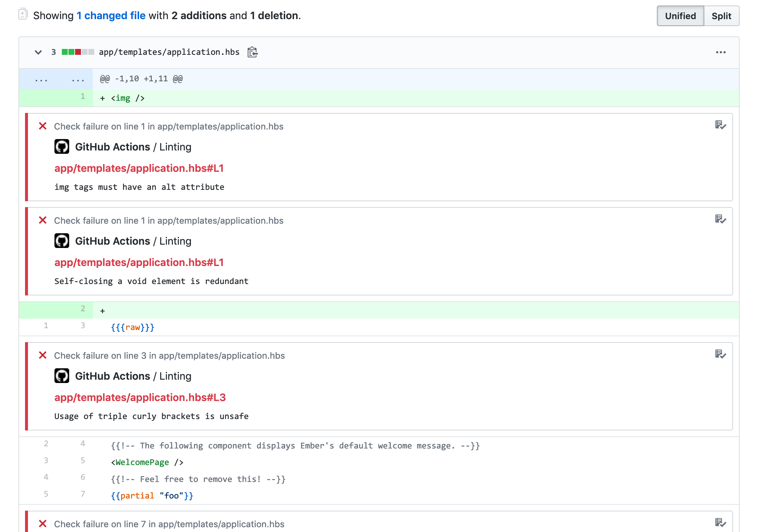Image resolution: width=761 pixels, height=532 pixels.
Task: Click the hunk header @@ -1,10 +1,11 @@
Action: pos(141,79)
